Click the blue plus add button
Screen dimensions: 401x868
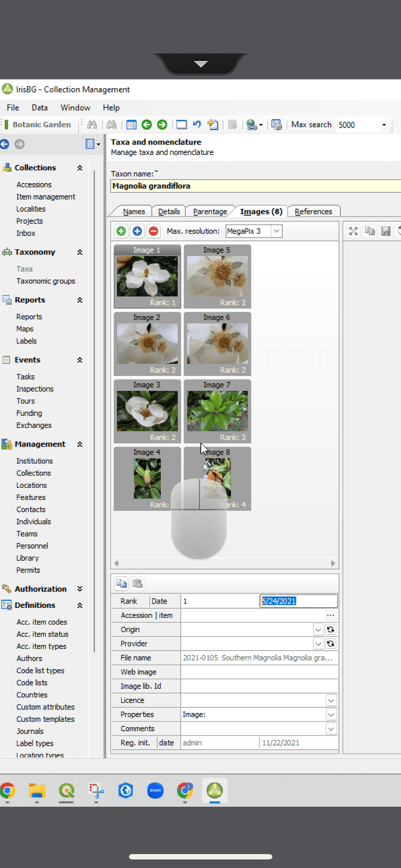[x=137, y=231]
